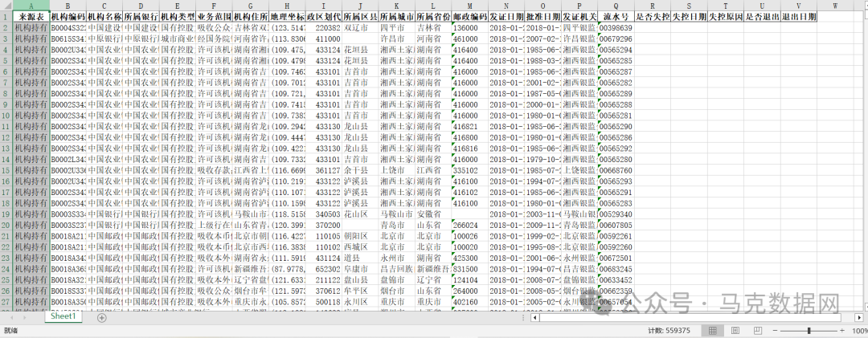Select the cell containing 盘山县
868x338 pixels.
[360, 280]
